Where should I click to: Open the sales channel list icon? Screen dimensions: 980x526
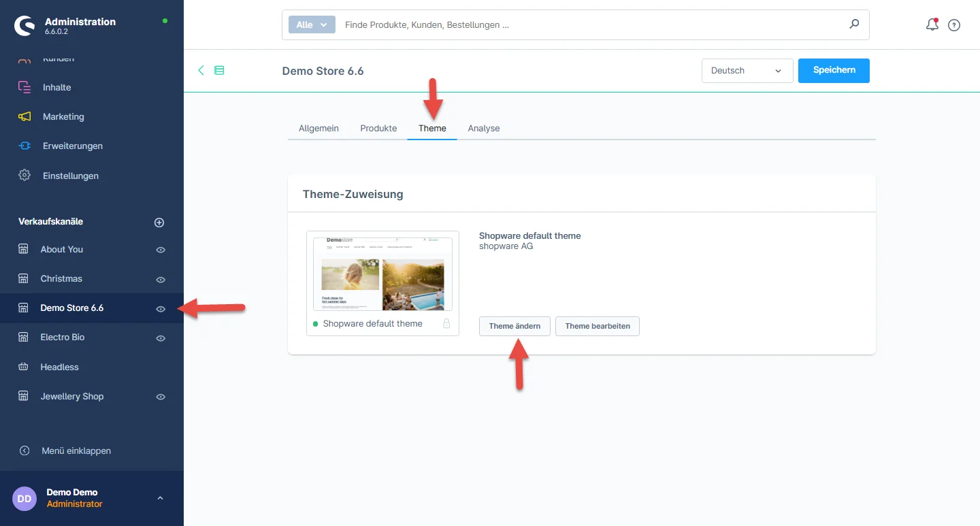[219, 70]
